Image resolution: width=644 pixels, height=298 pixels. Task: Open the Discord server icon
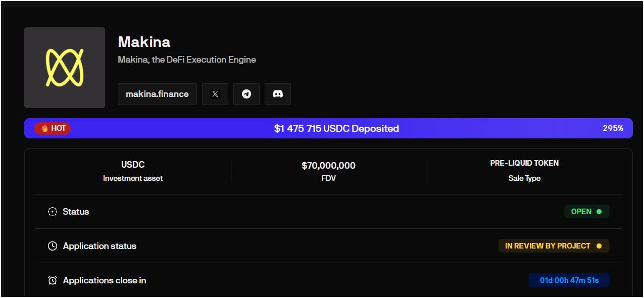pyautogui.click(x=278, y=94)
